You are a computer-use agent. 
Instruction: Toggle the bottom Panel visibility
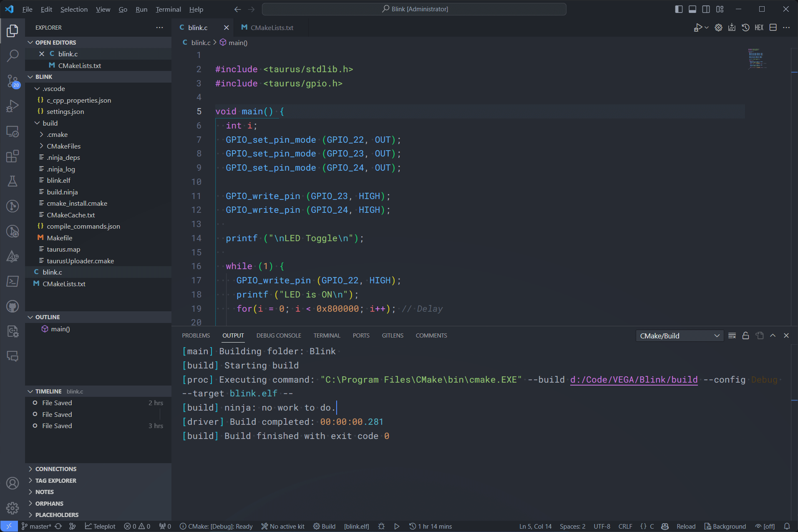pos(692,9)
